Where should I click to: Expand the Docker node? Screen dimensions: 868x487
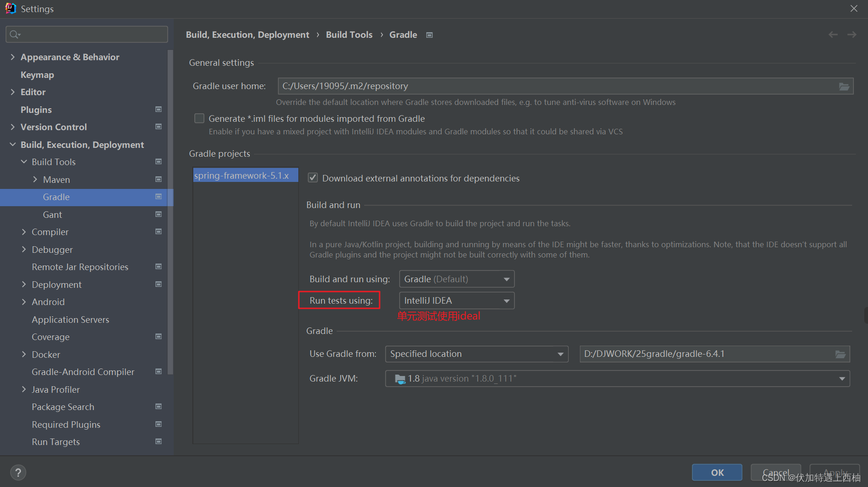(x=24, y=355)
